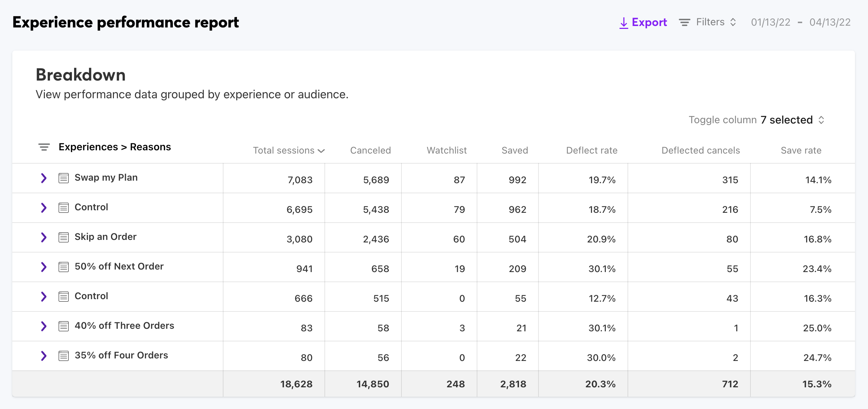Click the start date 01/13/22

[x=770, y=22]
